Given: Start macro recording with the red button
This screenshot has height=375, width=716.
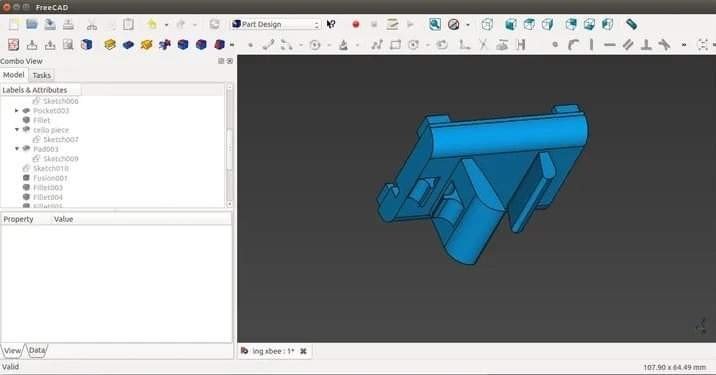Looking at the screenshot, I should 356,24.
